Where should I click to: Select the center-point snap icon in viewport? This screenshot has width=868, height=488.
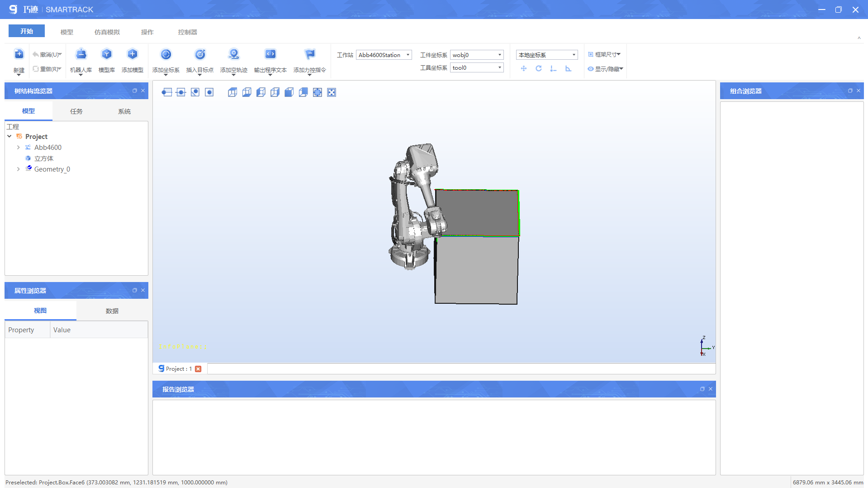209,92
